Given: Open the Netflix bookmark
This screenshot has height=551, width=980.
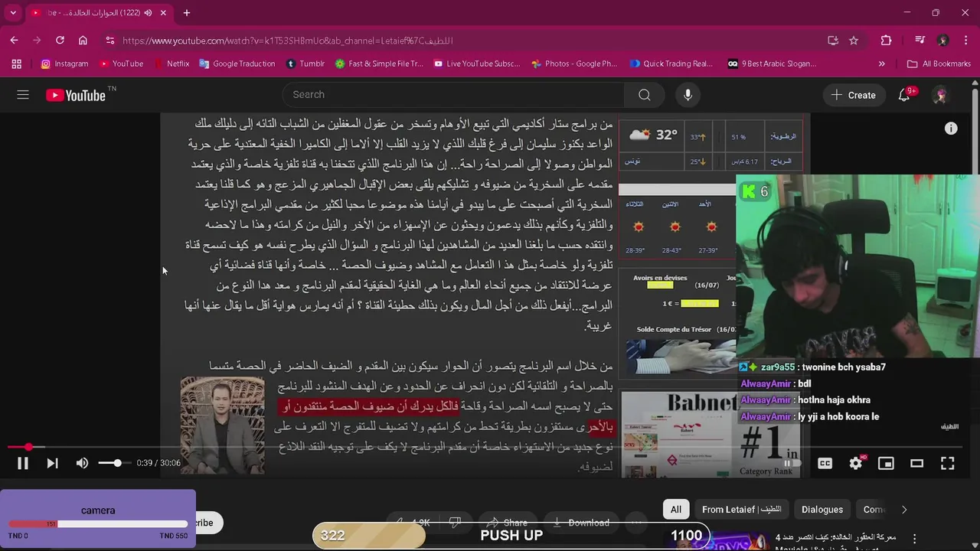Looking at the screenshot, I should pyautogui.click(x=171, y=64).
